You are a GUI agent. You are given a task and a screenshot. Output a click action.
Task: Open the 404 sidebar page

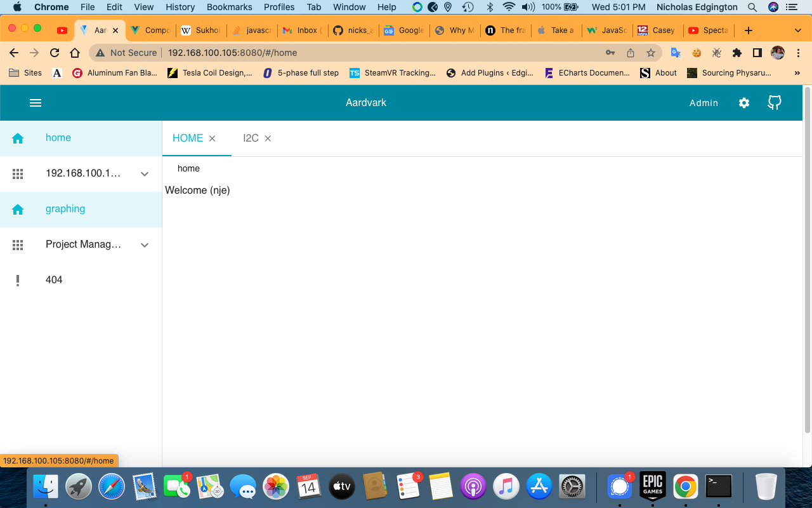tap(54, 280)
